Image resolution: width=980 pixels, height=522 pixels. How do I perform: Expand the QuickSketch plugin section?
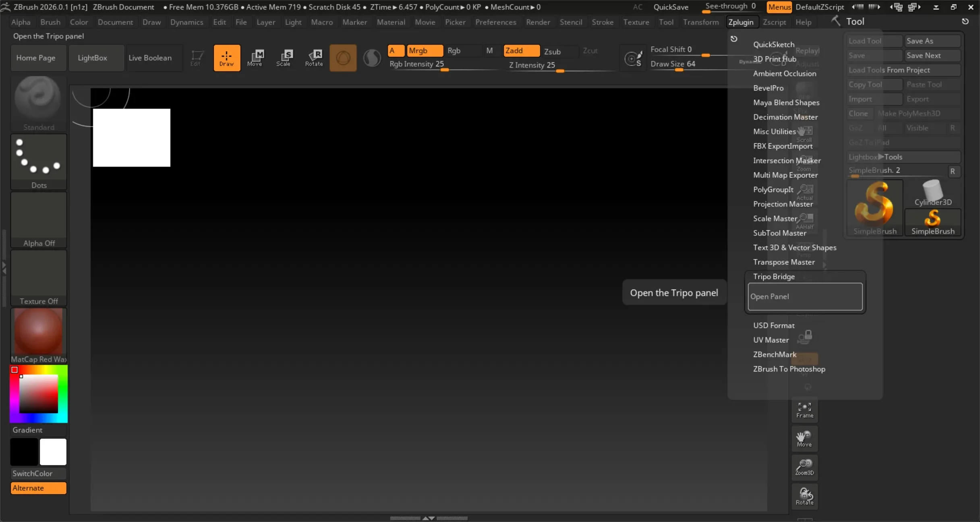(774, 44)
